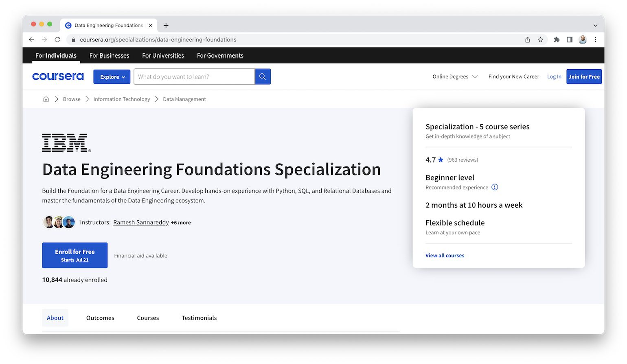Open the View all courses link
The image size is (627, 364).
pyautogui.click(x=445, y=256)
